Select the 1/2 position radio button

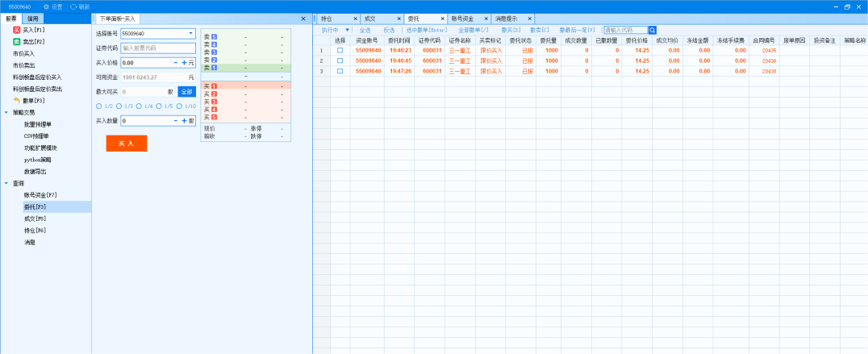[x=98, y=106]
